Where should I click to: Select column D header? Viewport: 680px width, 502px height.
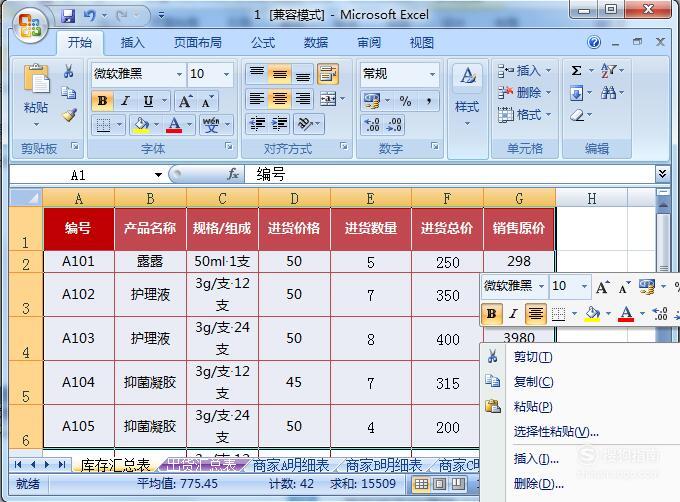click(x=294, y=199)
